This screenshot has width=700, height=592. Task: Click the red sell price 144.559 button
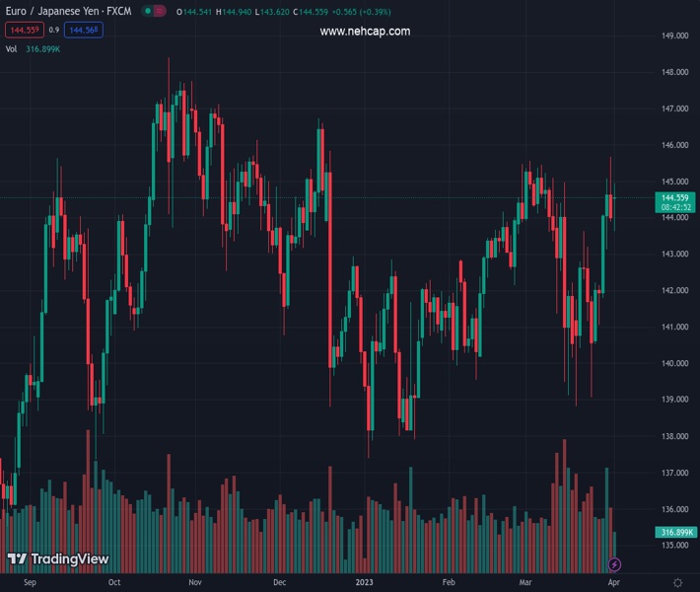click(25, 31)
